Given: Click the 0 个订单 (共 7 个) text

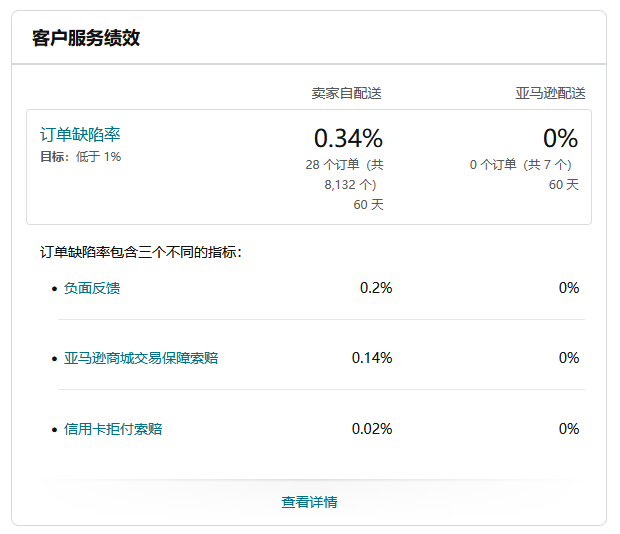Looking at the screenshot, I should point(520,164).
